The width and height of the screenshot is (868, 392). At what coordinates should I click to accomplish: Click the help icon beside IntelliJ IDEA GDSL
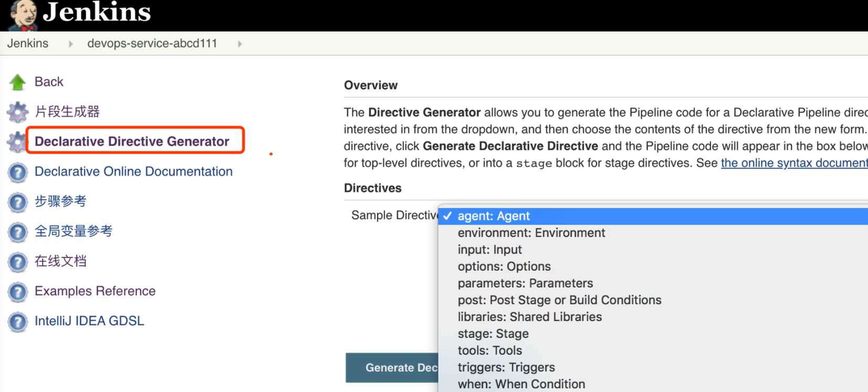18,322
